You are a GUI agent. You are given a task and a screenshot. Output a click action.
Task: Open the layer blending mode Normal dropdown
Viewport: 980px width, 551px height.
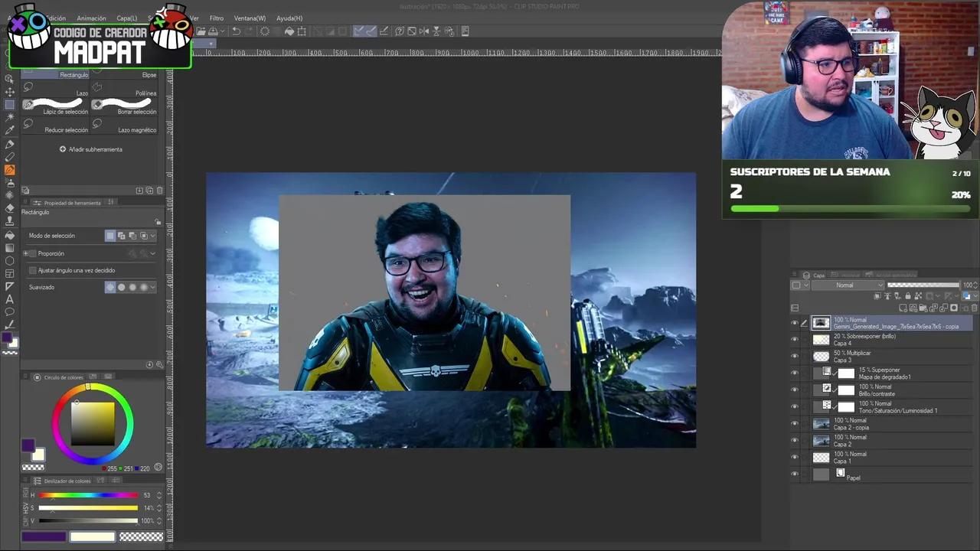[848, 285]
